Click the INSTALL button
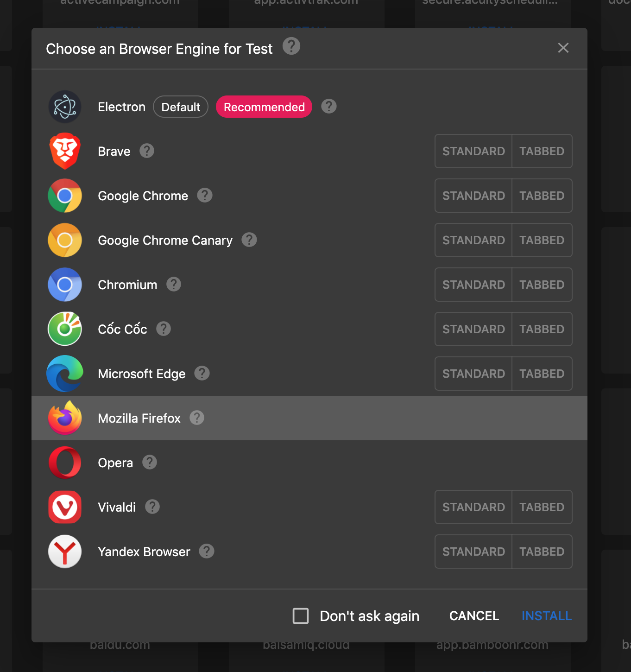 pyautogui.click(x=546, y=615)
